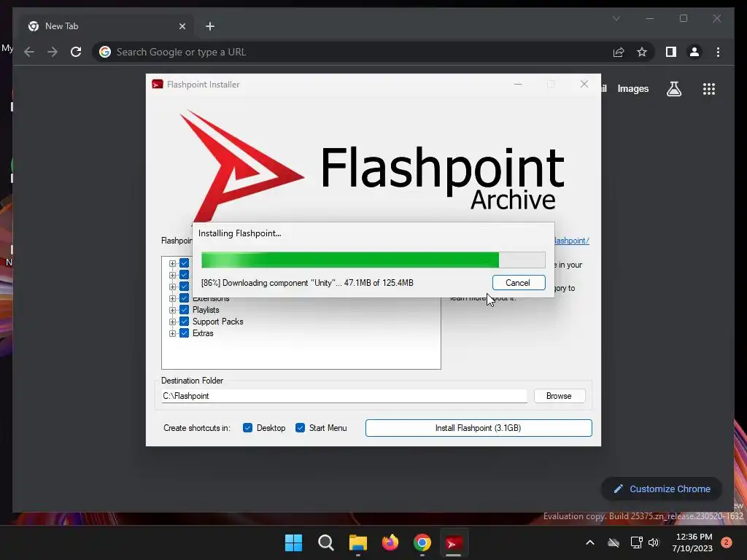
Task: Focus the C:\Flashpoint destination folder field
Action: [344, 396]
